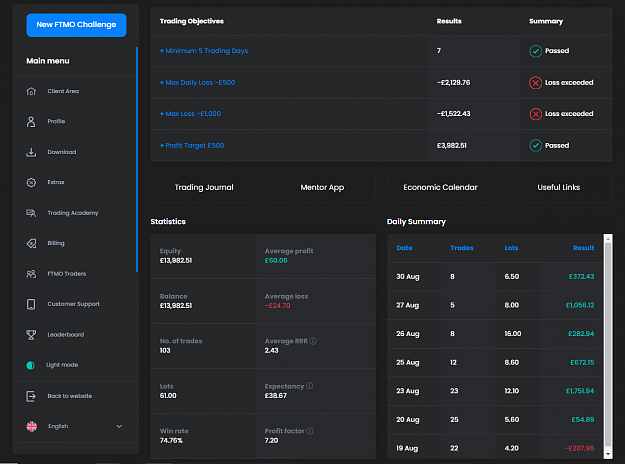Open Client Area menu item

(63, 91)
